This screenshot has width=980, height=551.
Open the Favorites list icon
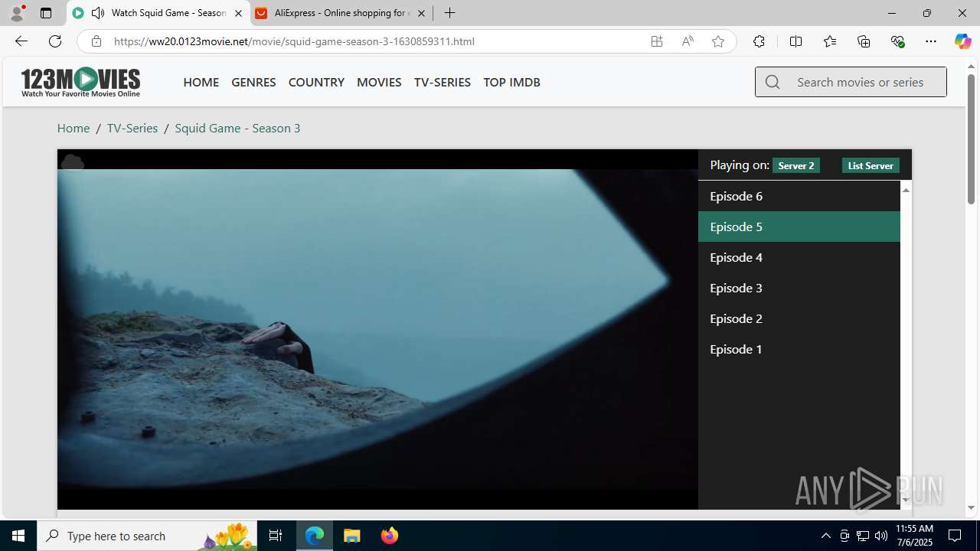tap(830, 41)
